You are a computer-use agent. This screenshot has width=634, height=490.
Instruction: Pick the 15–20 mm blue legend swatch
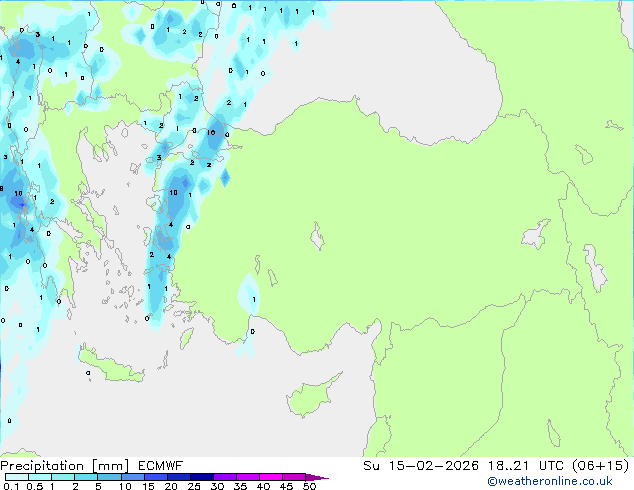pos(155,477)
